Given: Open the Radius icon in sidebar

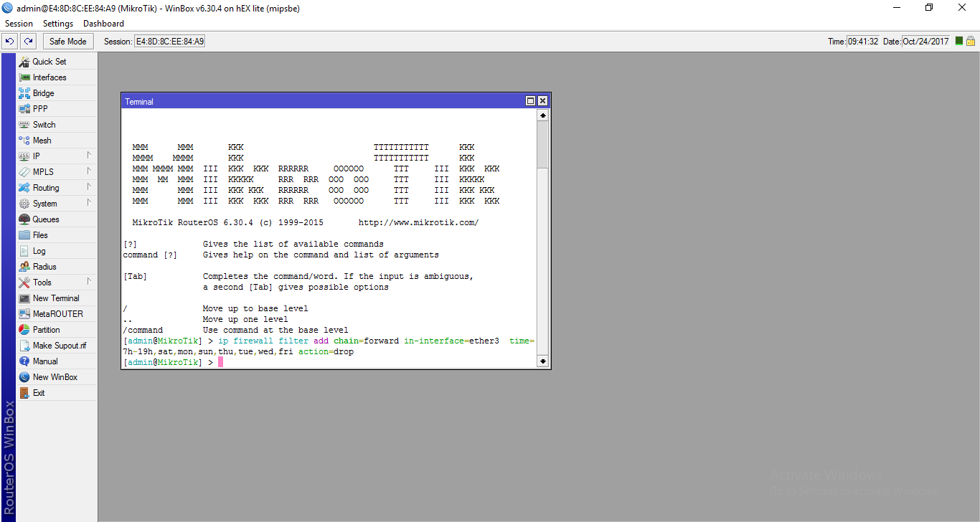Looking at the screenshot, I should [x=24, y=267].
